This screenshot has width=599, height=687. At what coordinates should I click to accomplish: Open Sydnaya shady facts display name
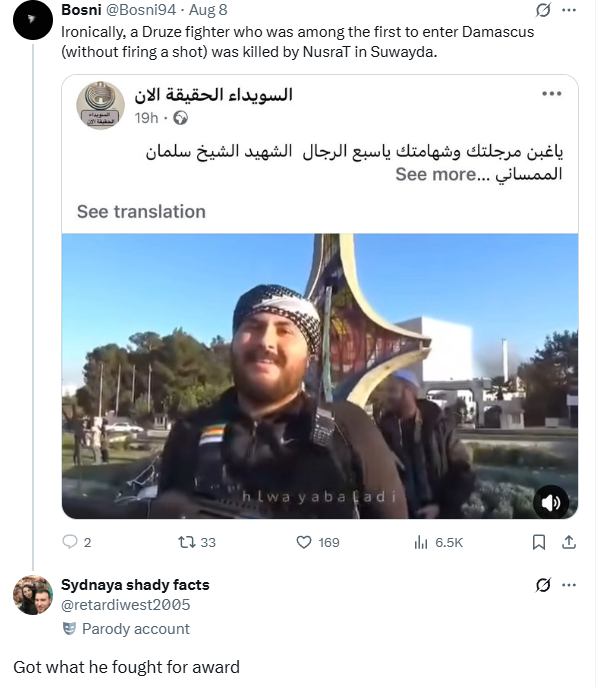[x=135, y=584]
